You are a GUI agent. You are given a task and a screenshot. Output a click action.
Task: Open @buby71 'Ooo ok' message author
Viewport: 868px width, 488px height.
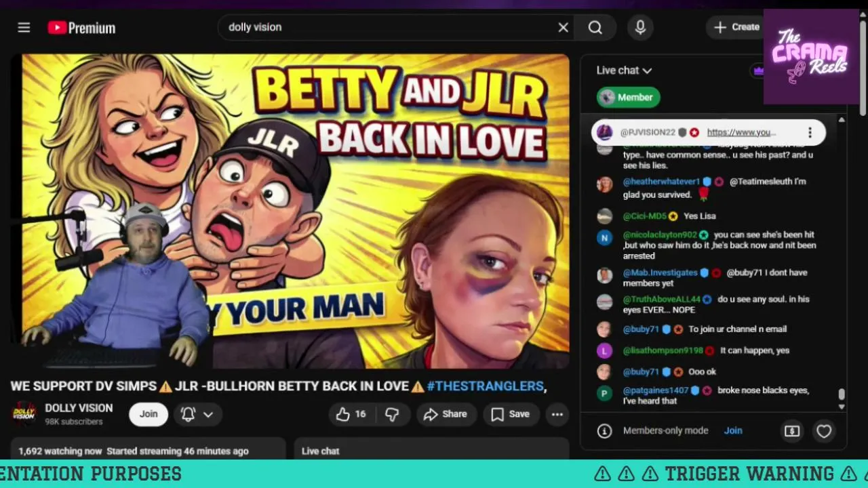click(641, 372)
